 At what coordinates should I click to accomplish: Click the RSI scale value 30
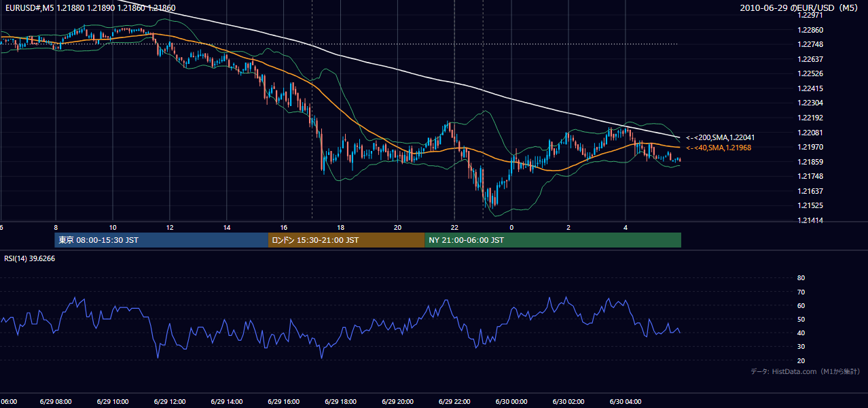[x=801, y=347]
